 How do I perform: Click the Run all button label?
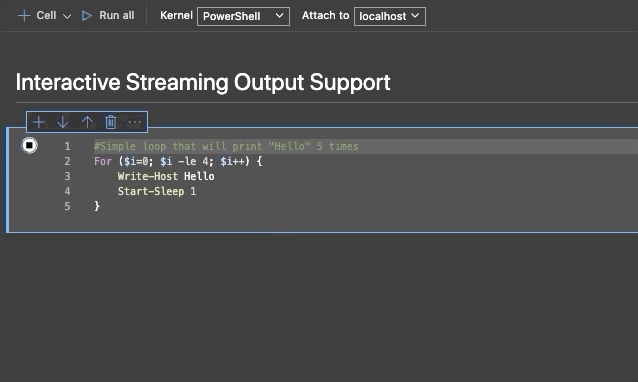click(x=116, y=15)
